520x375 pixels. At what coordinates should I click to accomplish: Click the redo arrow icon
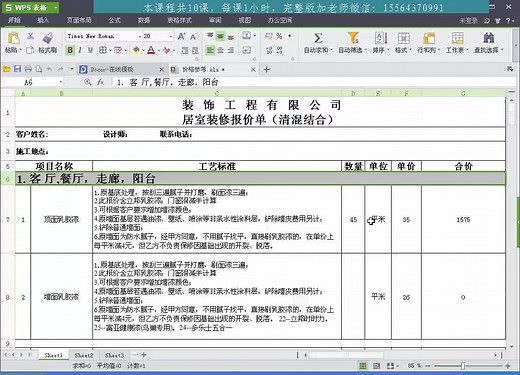tap(60, 69)
